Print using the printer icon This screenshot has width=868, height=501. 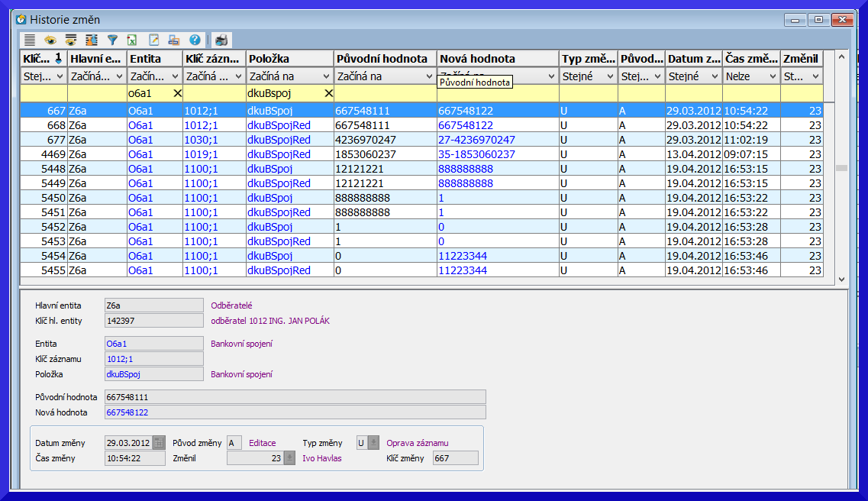(221, 40)
